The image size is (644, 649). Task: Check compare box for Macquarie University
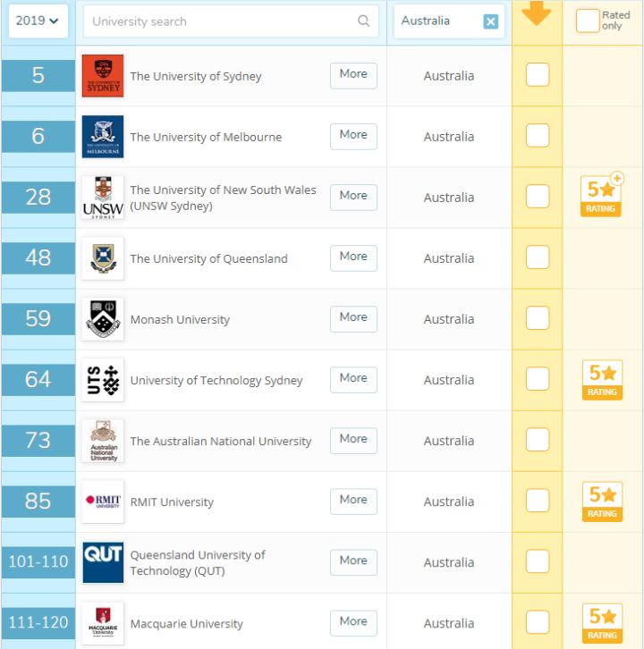tap(538, 622)
